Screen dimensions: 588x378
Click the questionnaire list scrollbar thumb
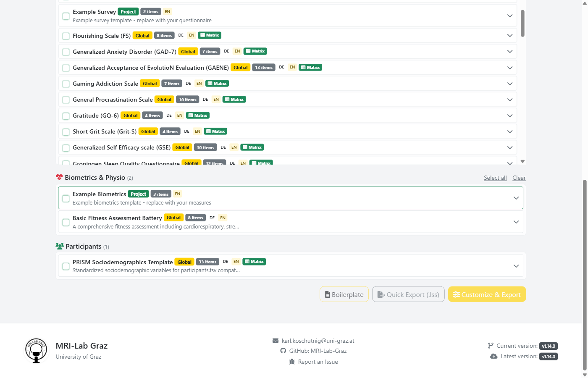[522, 24]
